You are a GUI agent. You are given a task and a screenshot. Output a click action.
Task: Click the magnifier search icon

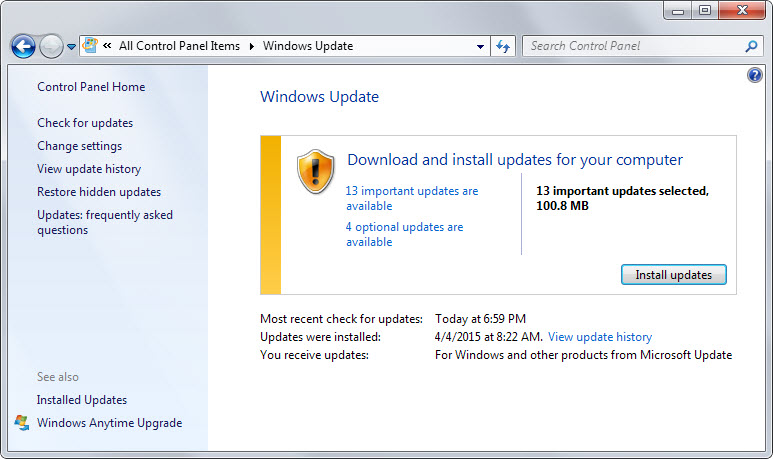752,46
